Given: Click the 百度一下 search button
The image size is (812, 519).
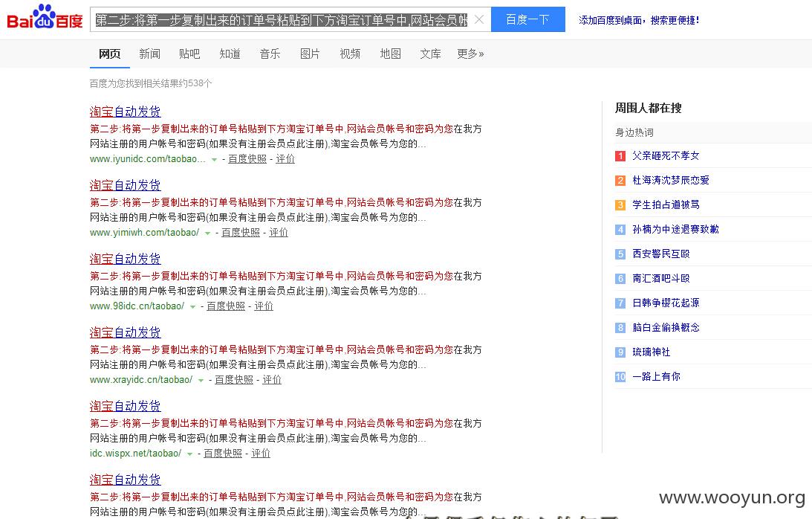Looking at the screenshot, I should point(527,19).
